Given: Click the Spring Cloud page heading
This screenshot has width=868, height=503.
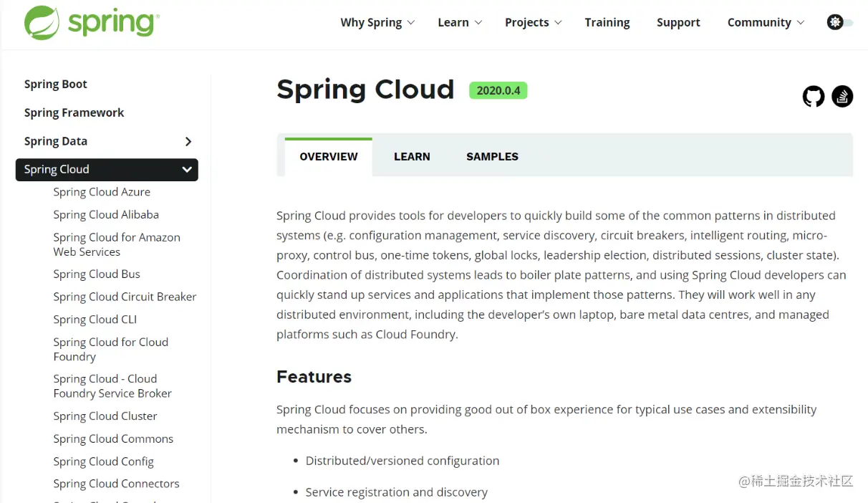Looking at the screenshot, I should coord(365,90).
